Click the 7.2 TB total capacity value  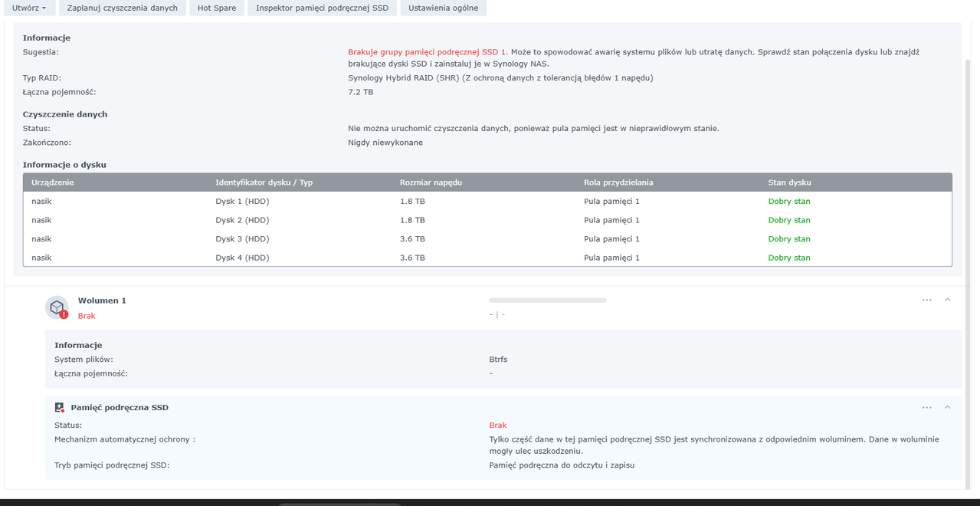361,92
